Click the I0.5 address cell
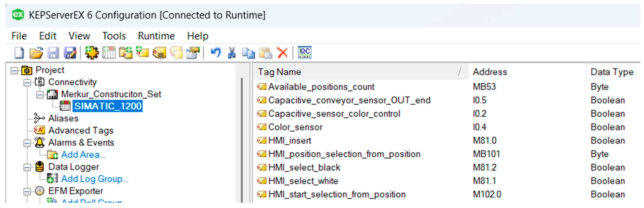The width and height of the screenshot is (644, 208). 480,100
